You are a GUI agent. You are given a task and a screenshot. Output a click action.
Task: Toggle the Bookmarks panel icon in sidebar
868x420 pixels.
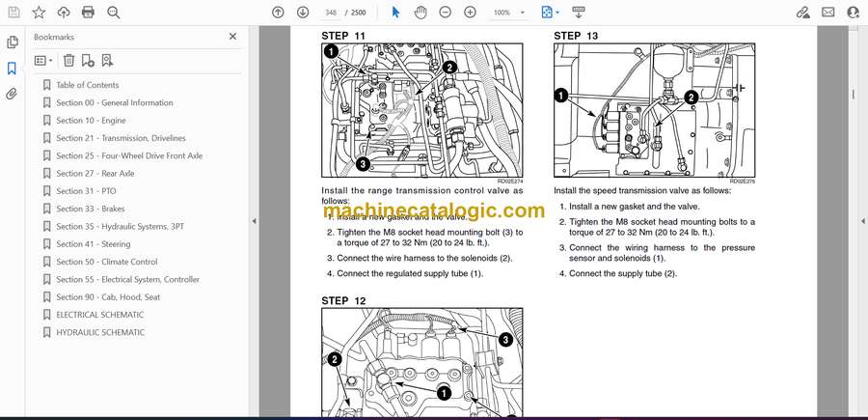[12, 69]
